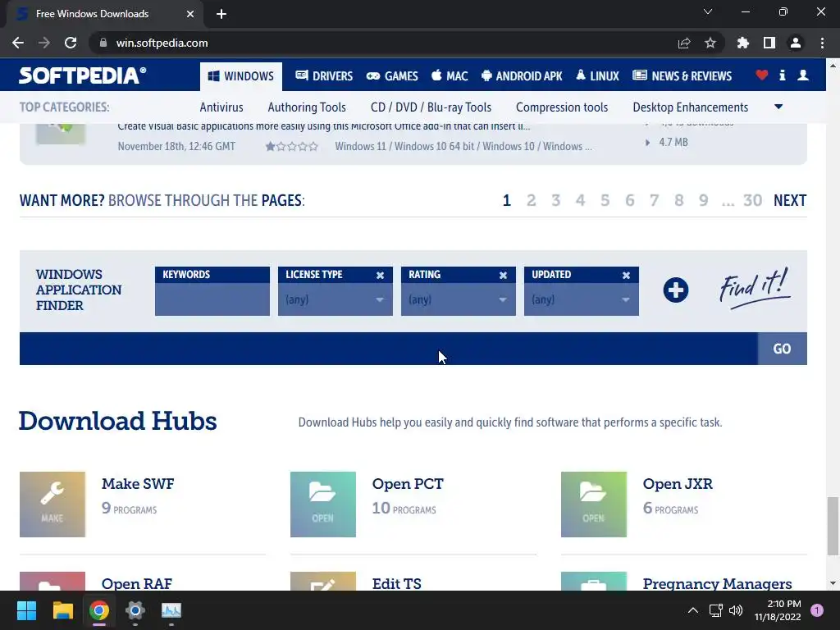The image size is (840, 630).
Task: Close the Free Windows Downloads tab
Action: click(190, 14)
